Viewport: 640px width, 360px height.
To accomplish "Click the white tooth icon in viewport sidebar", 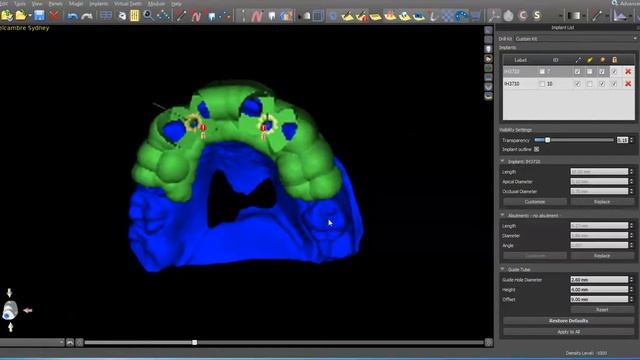I will coord(488,49).
